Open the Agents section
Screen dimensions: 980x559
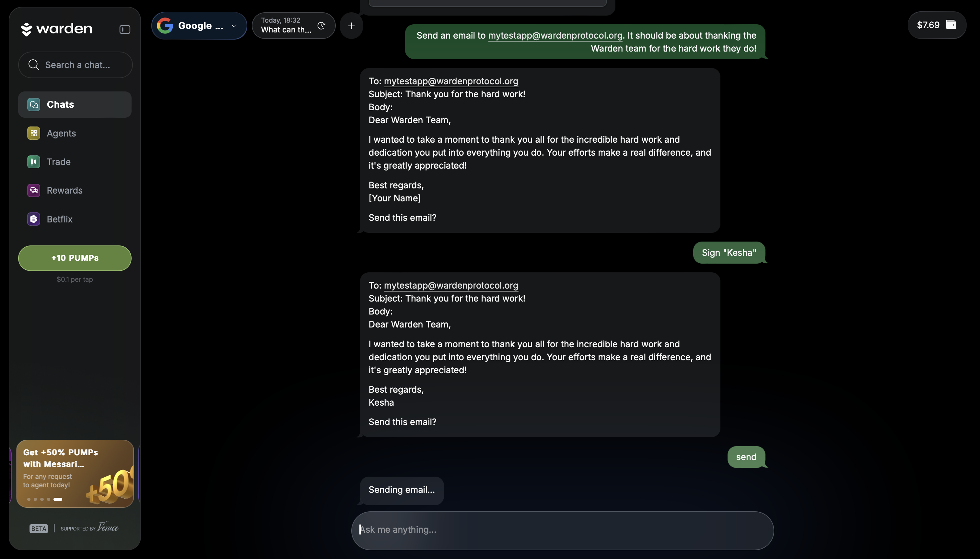(x=61, y=133)
